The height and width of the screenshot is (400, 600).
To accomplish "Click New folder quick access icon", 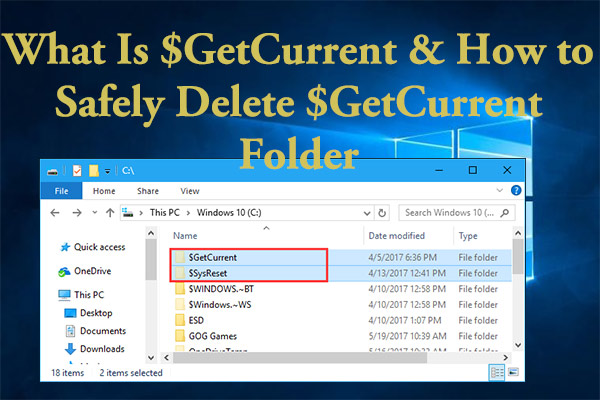I will (94, 171).
